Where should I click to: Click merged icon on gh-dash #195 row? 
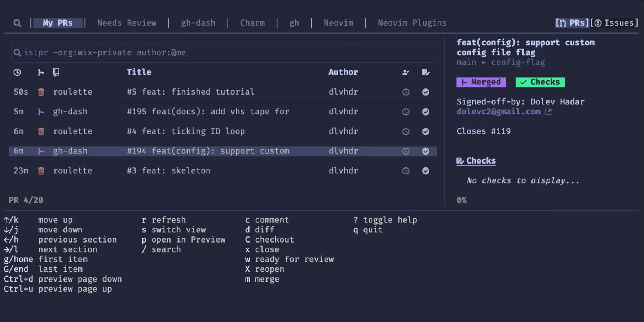coord(41,112)
